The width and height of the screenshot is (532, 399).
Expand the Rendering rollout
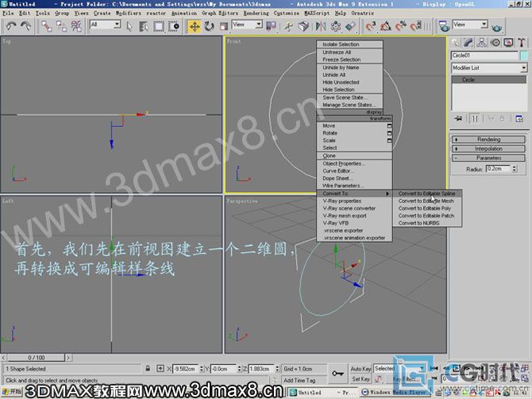[488, 140]
